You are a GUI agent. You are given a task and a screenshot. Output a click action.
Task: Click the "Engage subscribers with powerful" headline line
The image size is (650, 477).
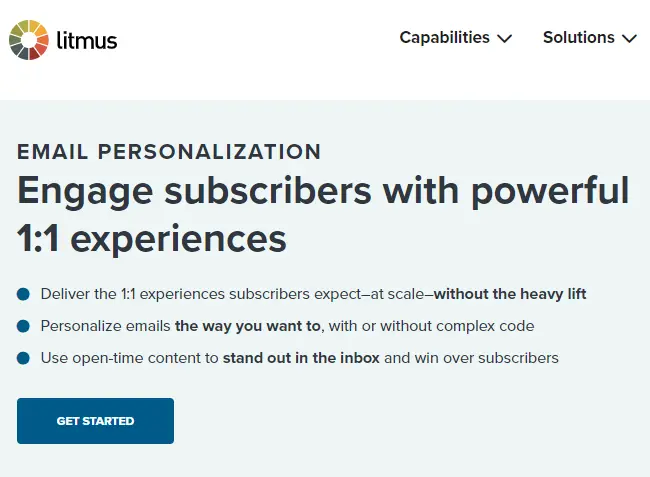click(323, 190)
